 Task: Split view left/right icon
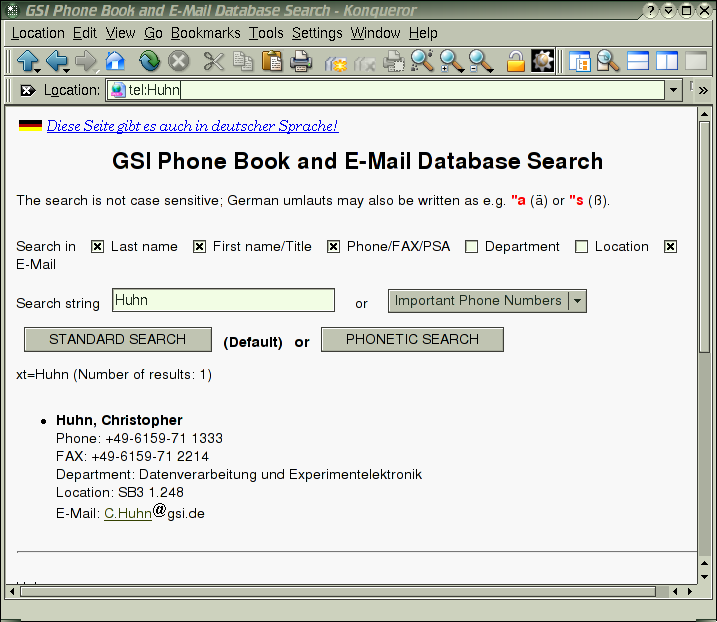point(667,61)
